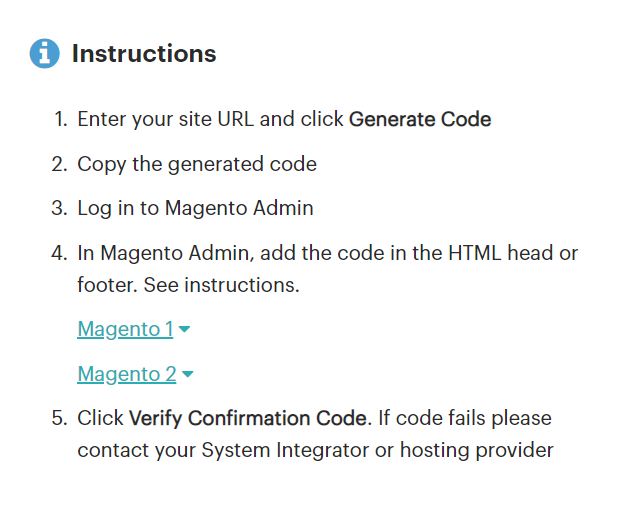Click the In Magento Admin, add the code line
Viewport: 618px width, 527px height.
pyautogui.click(x=328, y=253)
